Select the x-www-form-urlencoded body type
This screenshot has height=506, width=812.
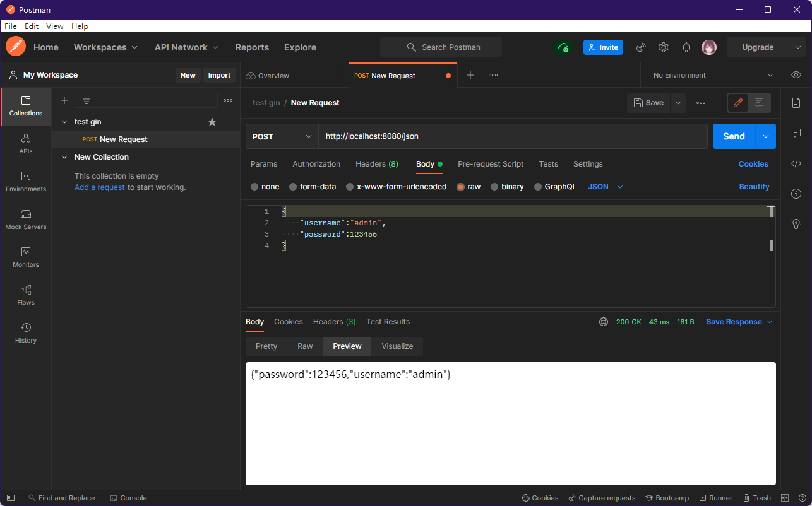pyautogui.click(x=396, y=187)
